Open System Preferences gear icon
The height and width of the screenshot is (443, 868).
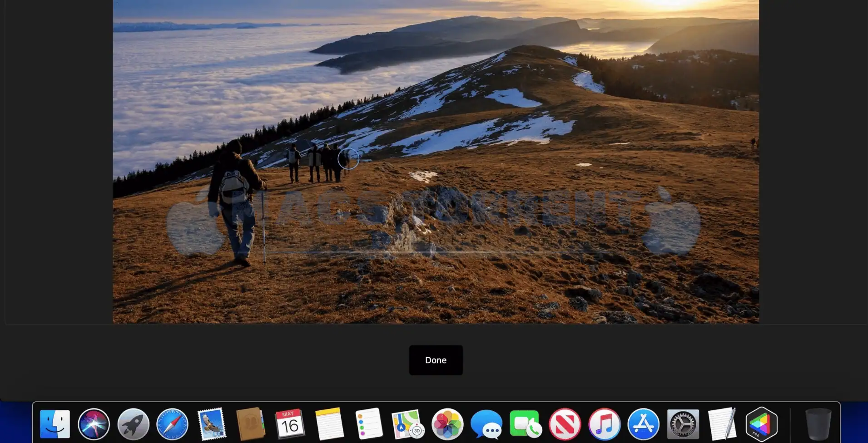683,424
